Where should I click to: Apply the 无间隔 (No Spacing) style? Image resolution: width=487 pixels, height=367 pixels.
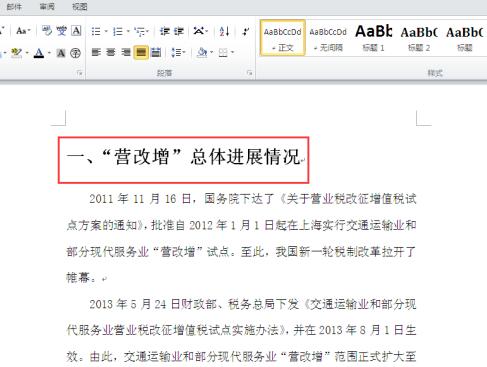coord(328,38)
